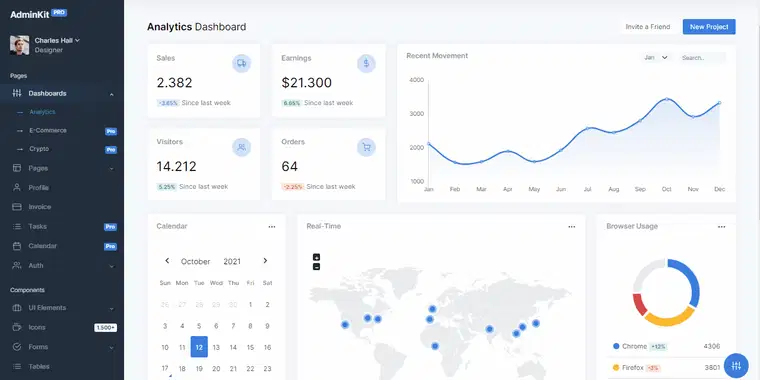Screen dimensions: 760x380
Task: Select the Analytics sidebar item
Action: click(x=42, y=112)
